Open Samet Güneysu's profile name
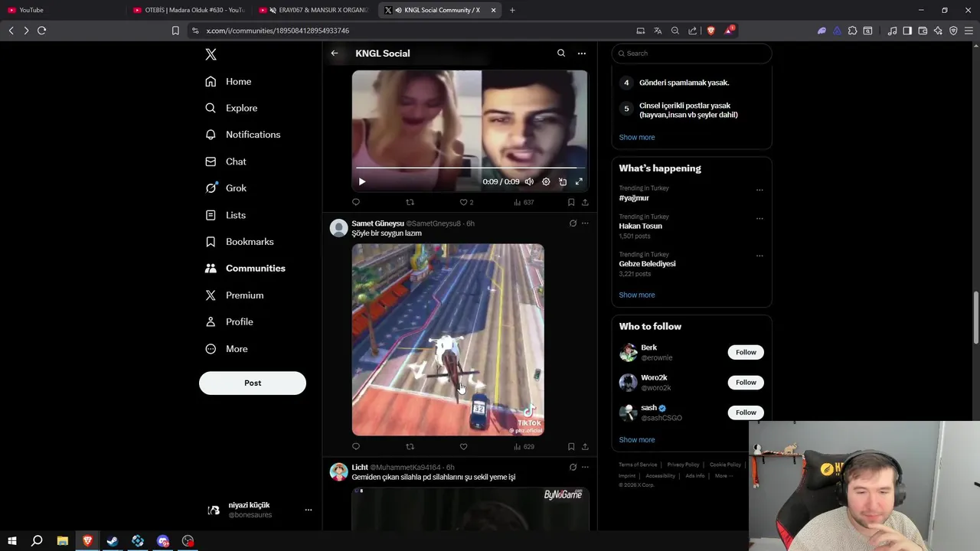 pos(377,223)
